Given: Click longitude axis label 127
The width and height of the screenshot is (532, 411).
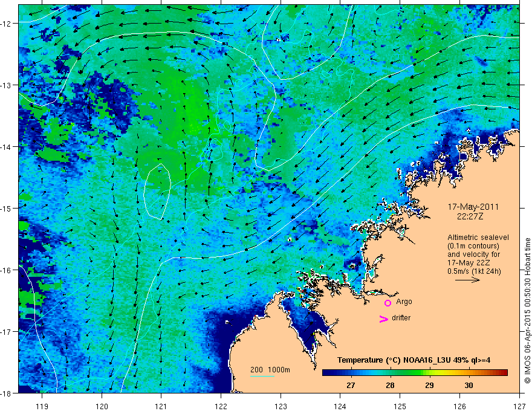Looking at the screenshot, I should 519,406.
